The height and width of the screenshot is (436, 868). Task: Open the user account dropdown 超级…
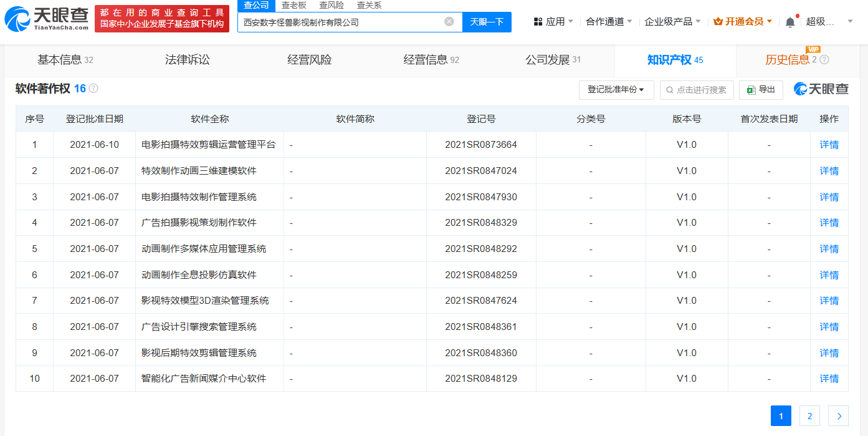[829, 22]
